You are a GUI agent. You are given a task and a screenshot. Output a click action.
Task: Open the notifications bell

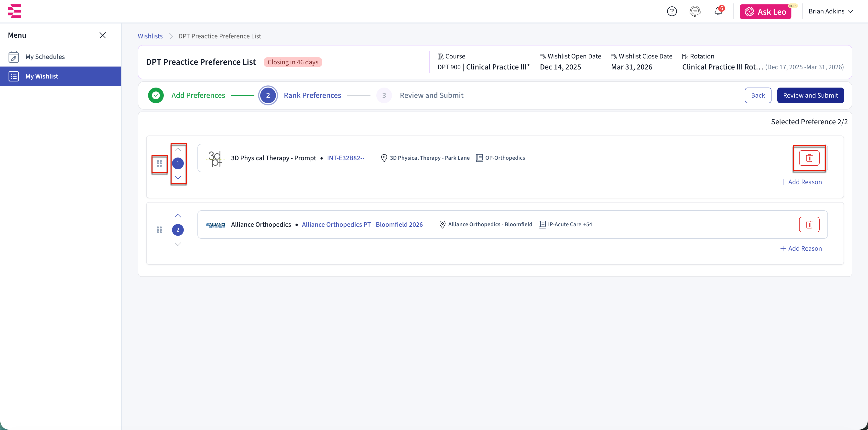pyautogui.click(x=718, y=11)
